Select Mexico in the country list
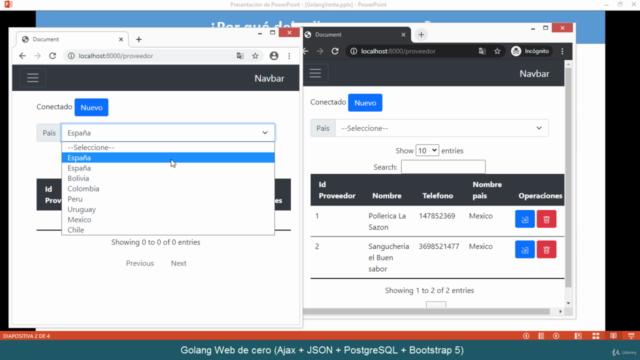 (168, 220)
